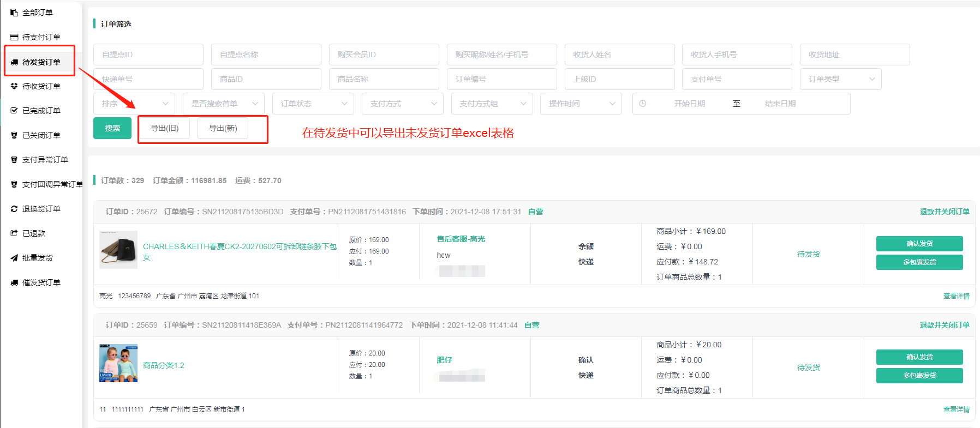Click the 导出(新) export button
The width and height of the screenshot is (980, 428).
click(x=223, y=128)
